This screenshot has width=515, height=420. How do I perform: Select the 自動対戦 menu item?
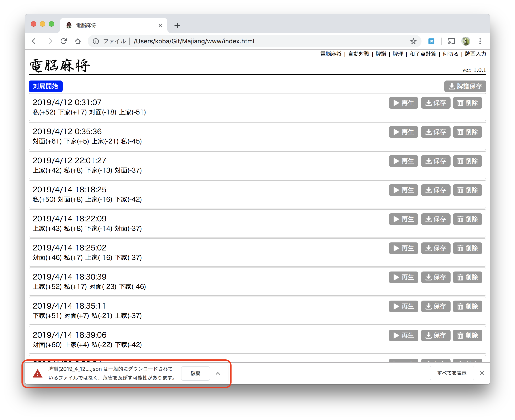tap(358, 54)
